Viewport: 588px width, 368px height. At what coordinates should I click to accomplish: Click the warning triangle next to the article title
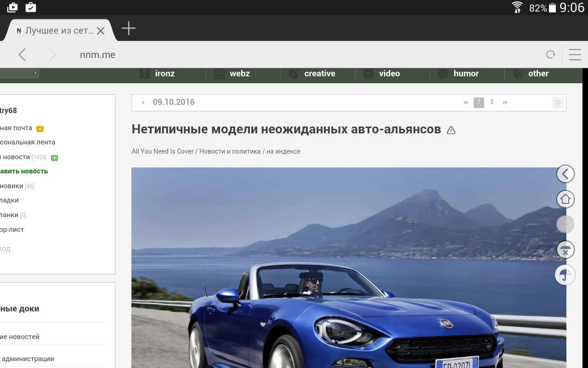[x=451, y=130]
